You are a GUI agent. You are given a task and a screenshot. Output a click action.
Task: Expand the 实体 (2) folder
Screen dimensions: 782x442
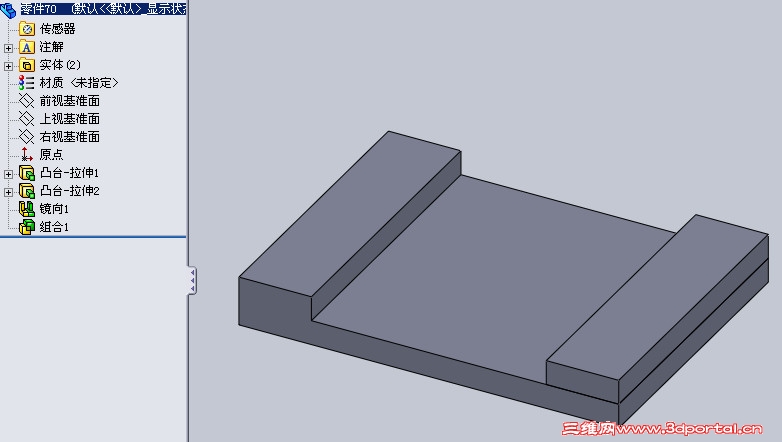(x=8, y=66)
